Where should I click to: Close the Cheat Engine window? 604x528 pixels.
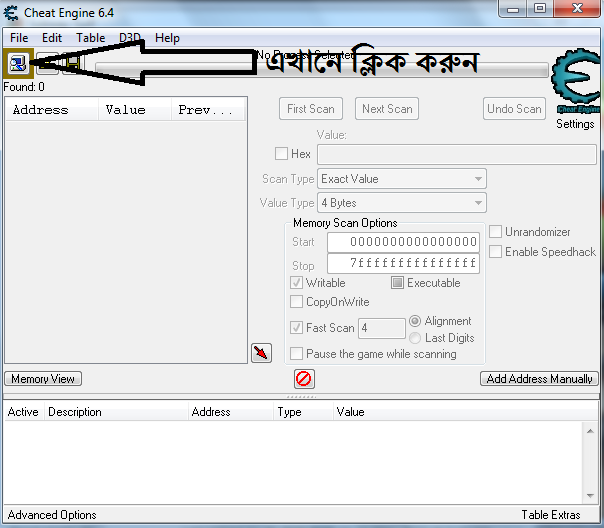point(577,9)
